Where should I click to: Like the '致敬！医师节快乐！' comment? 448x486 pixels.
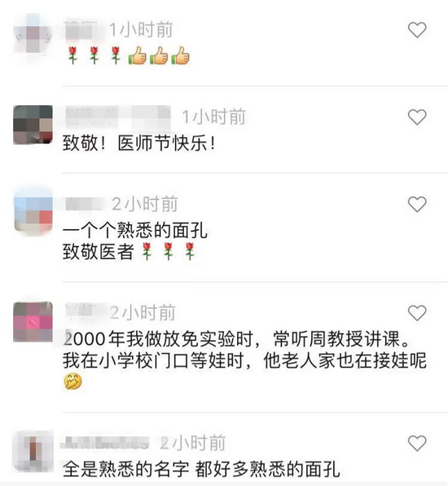pos(417,117)
